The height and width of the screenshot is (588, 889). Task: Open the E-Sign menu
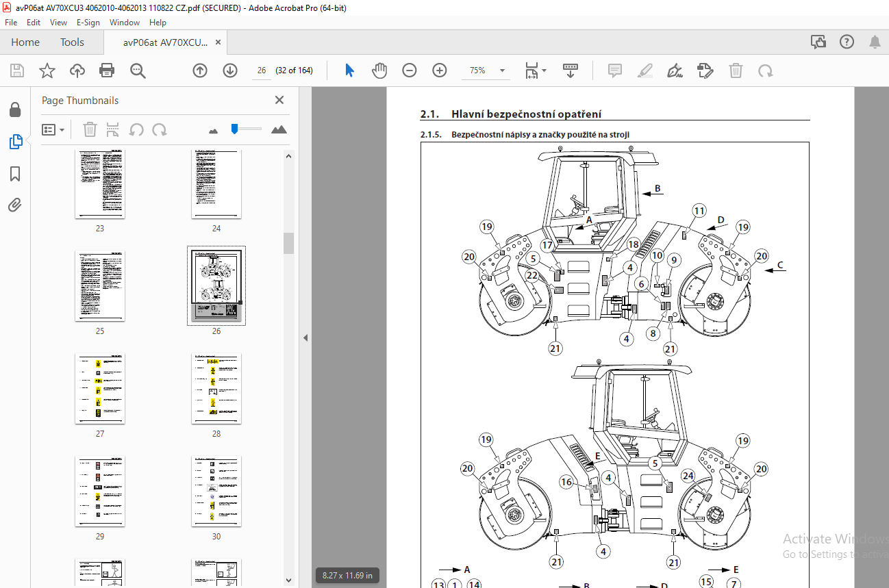coord(88,22)
